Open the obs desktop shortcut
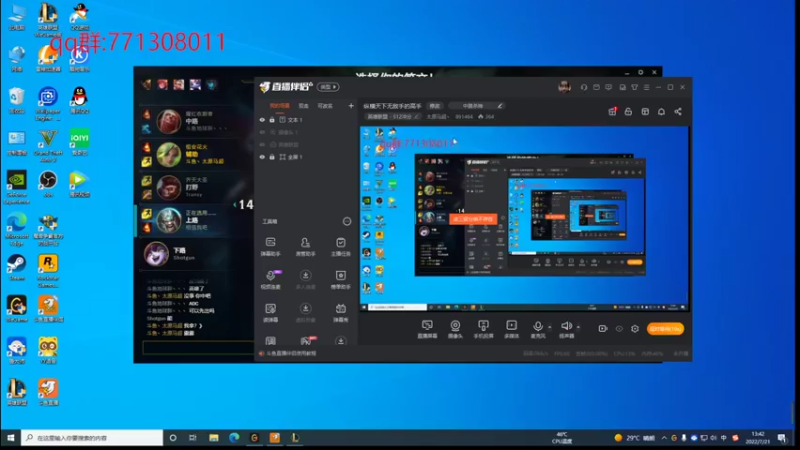This screenshot has height=450, width=800. pos(48,184)
